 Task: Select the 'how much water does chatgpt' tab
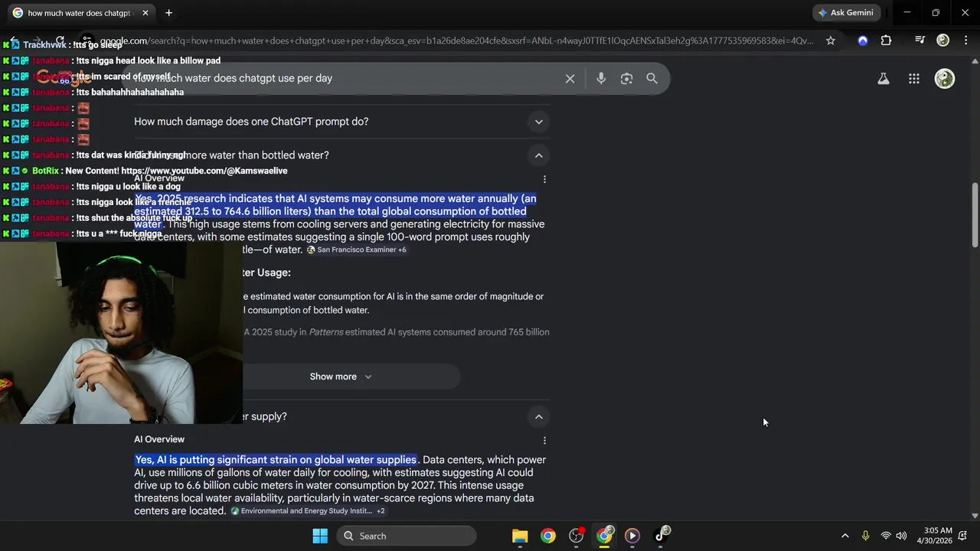pyautogui.click(x=80, y=13)
